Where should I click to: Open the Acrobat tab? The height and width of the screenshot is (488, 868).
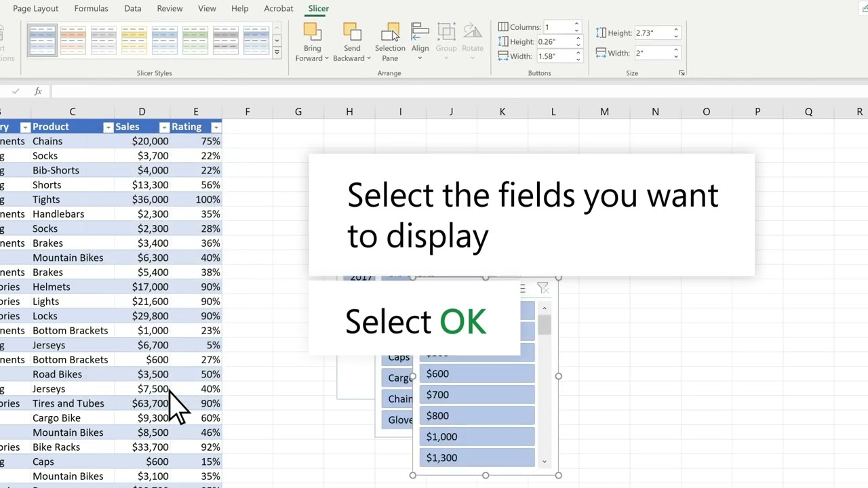pyautogui.click(x=279, y=9)
